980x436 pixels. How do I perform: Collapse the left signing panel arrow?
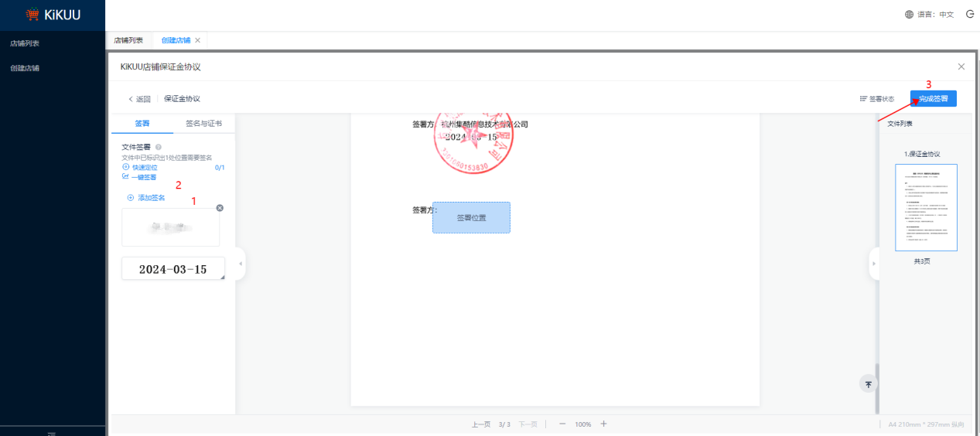pos(241,264)
